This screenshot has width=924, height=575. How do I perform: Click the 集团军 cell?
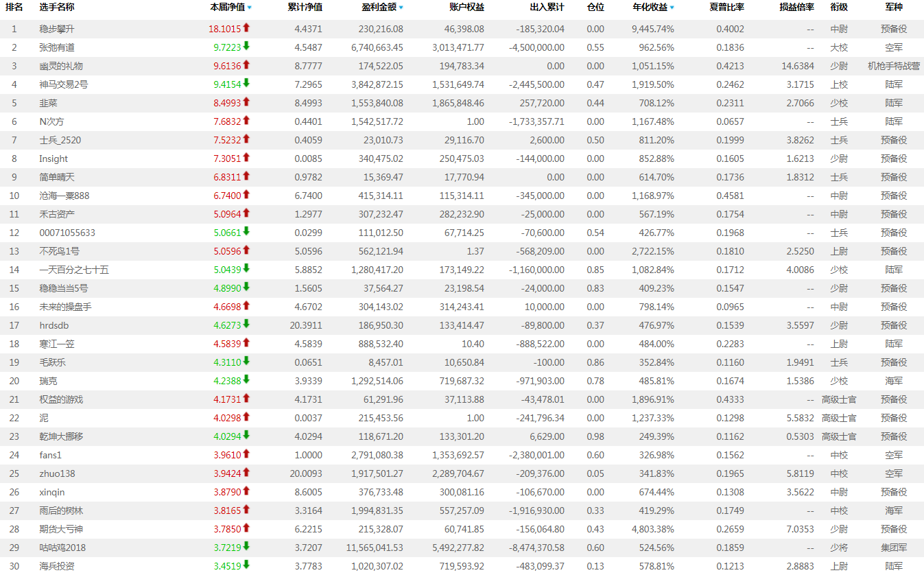click(x=894, y=548)
